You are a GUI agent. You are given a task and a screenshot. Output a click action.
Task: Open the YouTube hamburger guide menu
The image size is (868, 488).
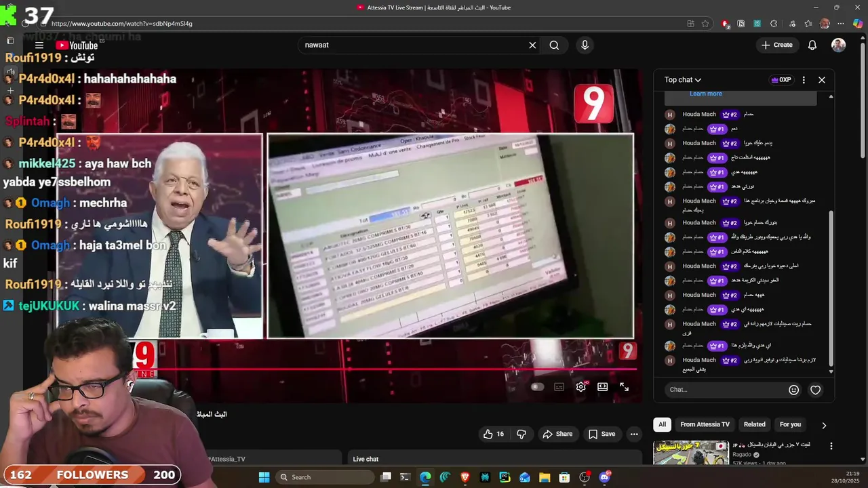tap(39, 45)
